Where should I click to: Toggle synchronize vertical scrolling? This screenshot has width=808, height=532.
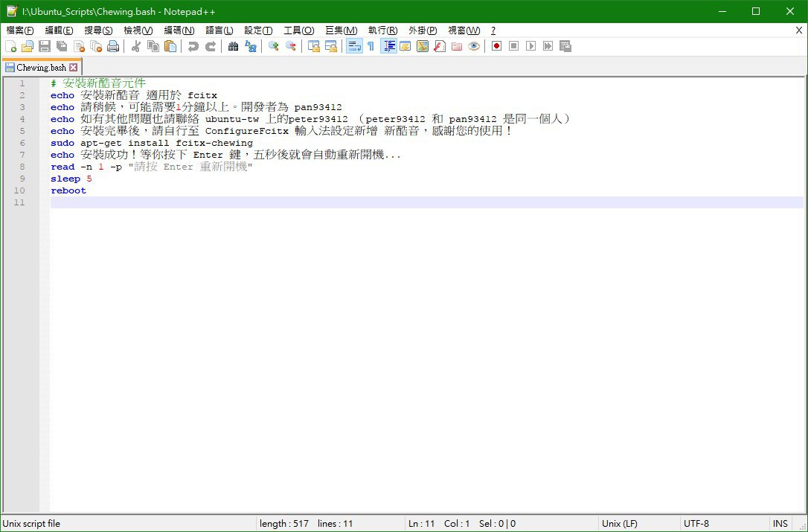pos(313,46)
